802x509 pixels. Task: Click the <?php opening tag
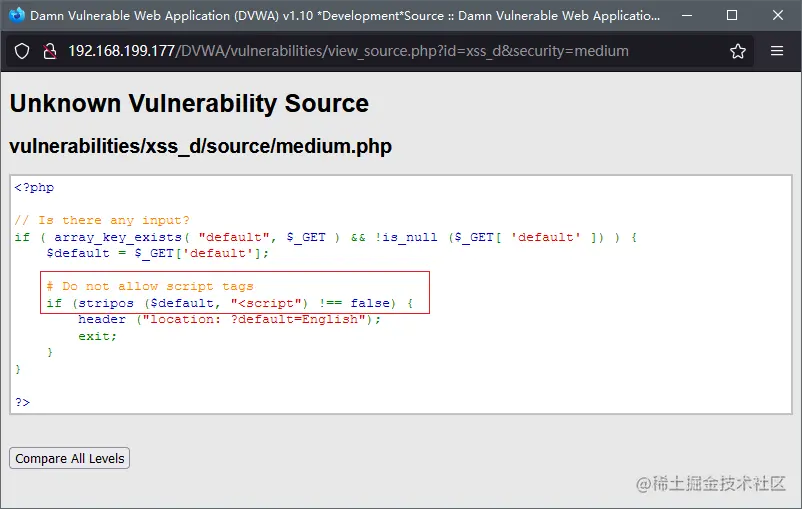(x=34, y=187)
